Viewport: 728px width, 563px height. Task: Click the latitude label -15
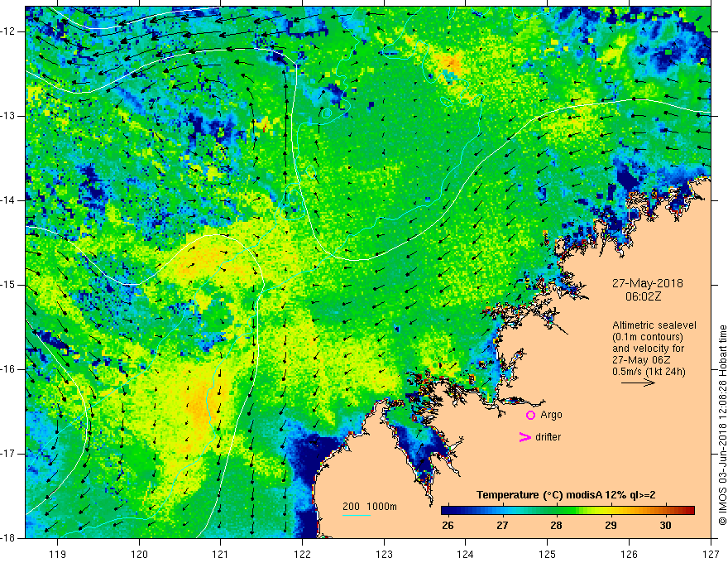coord(9,285)
